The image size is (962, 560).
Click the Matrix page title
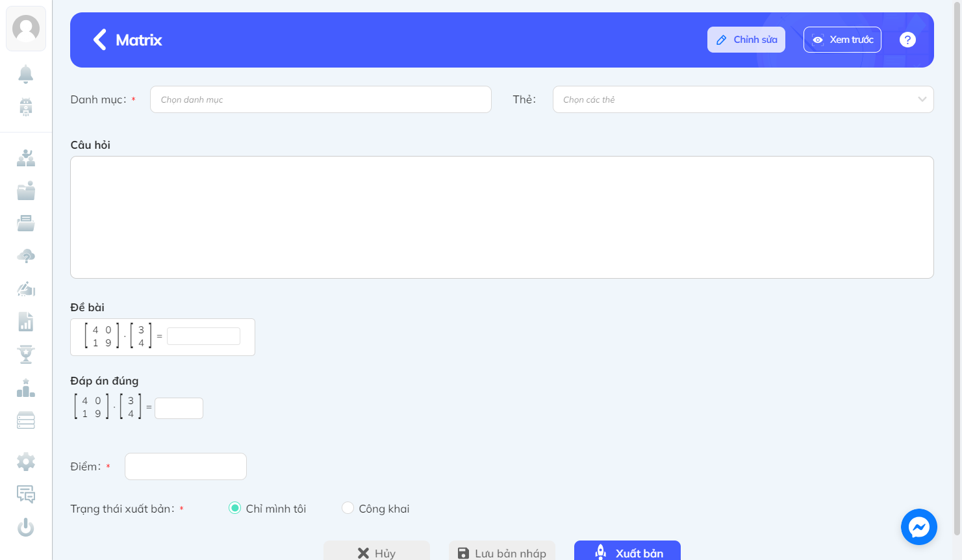click(x=139, y=40)
